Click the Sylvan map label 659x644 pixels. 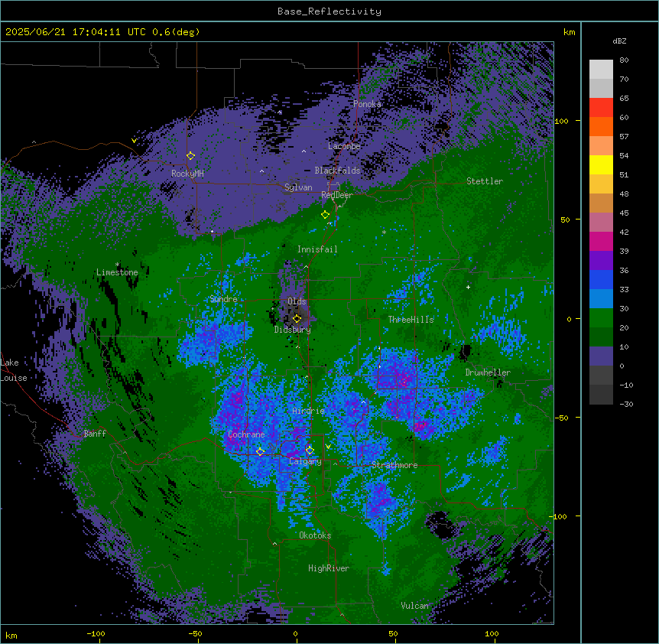pyautogui.click(x=298, y=187)
